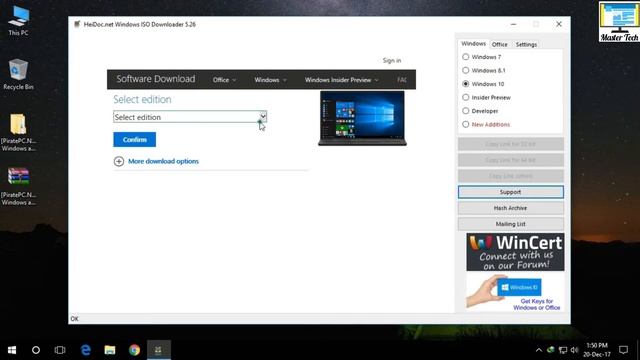Open This PC desktop icon

coord(18,20)
